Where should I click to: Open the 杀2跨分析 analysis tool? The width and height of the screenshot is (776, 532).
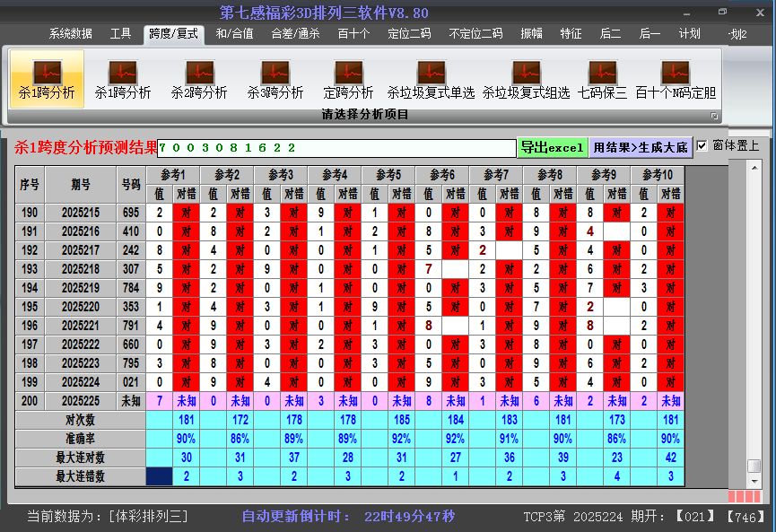coord(199,79)
